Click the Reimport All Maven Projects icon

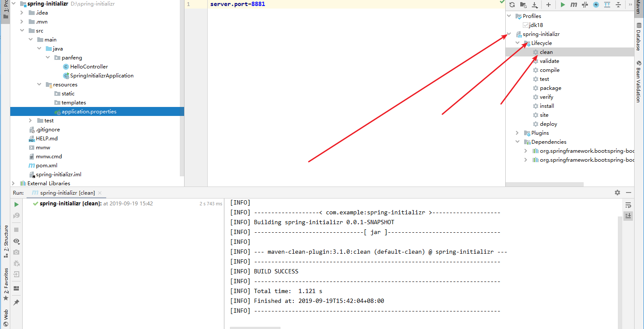(512, 5)
